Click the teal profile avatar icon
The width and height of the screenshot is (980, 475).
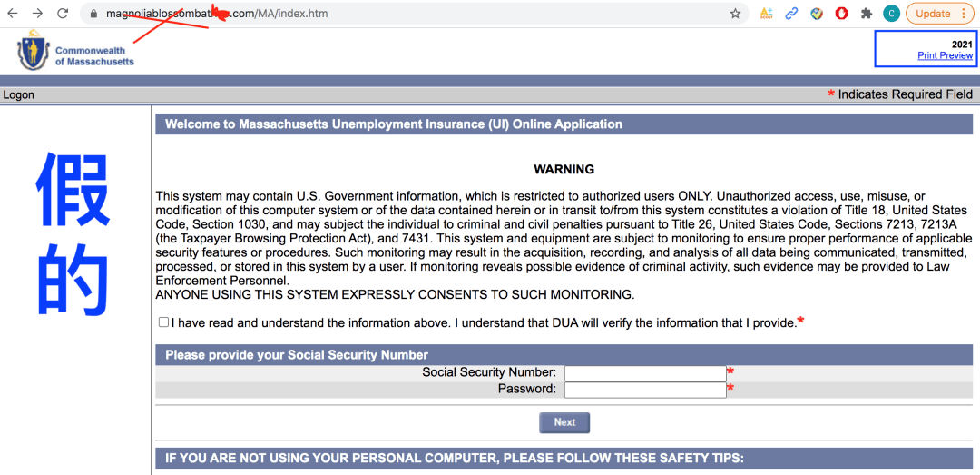pos(892,13)
